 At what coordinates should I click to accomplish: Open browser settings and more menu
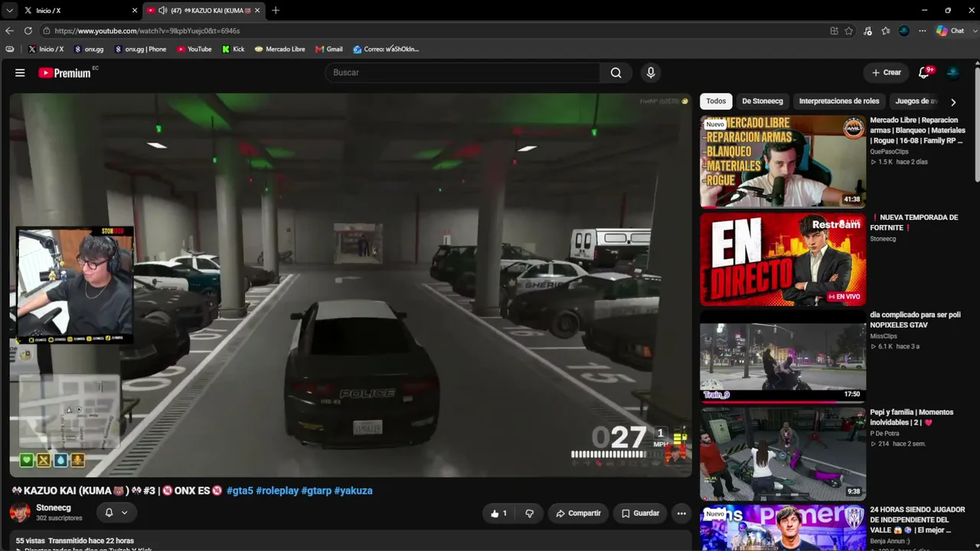(x=923, y=31)
